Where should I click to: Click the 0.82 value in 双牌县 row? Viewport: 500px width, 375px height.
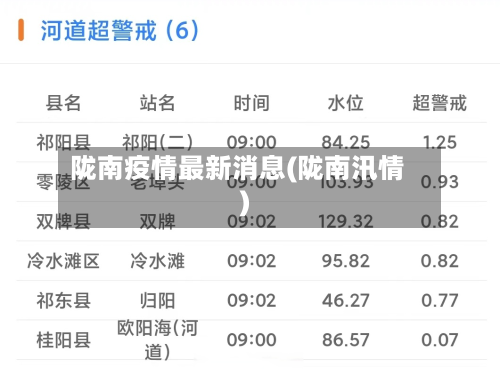pyautogui.click(x=439, y=222)
